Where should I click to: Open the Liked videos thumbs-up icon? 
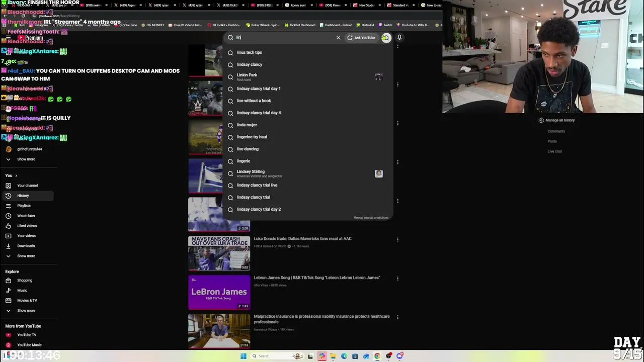click(x=8, y=226)
